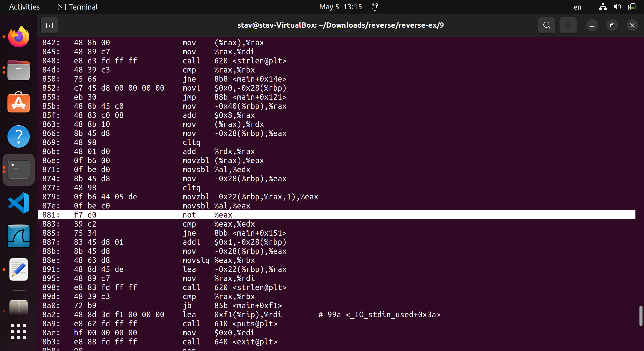Image resolution: width=644 pixels, height=351 pixels.
Task: Open the Activities overview
Action: pyautogui.click(x=24, y=7)
